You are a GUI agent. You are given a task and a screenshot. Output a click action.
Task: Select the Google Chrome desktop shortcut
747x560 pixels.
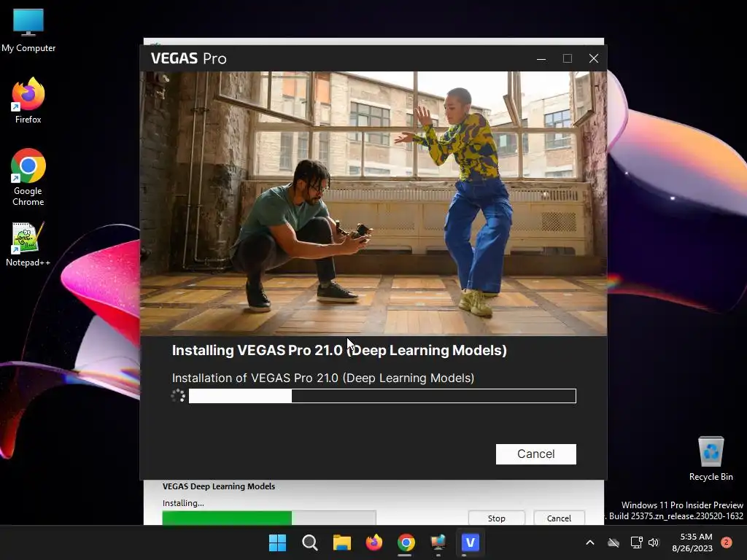tap(28, 177)
